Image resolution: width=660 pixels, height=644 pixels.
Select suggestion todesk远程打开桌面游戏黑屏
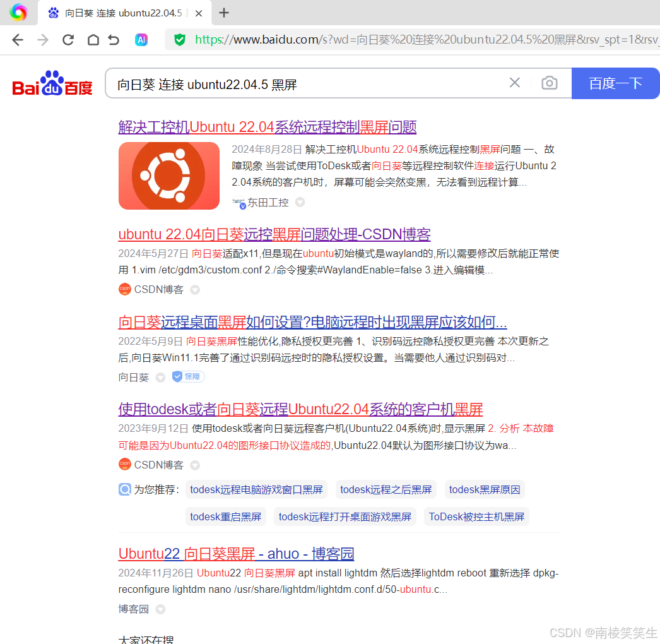(x=345, y=516)
